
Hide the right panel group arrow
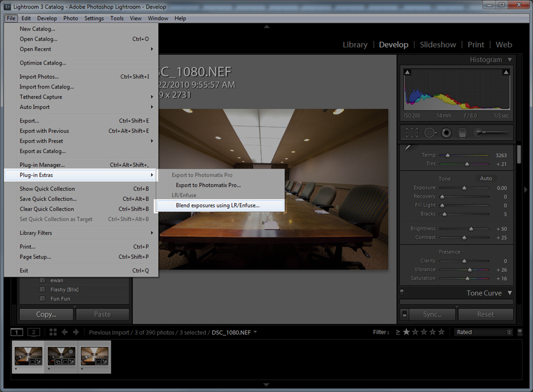click(x=526, y=189)
